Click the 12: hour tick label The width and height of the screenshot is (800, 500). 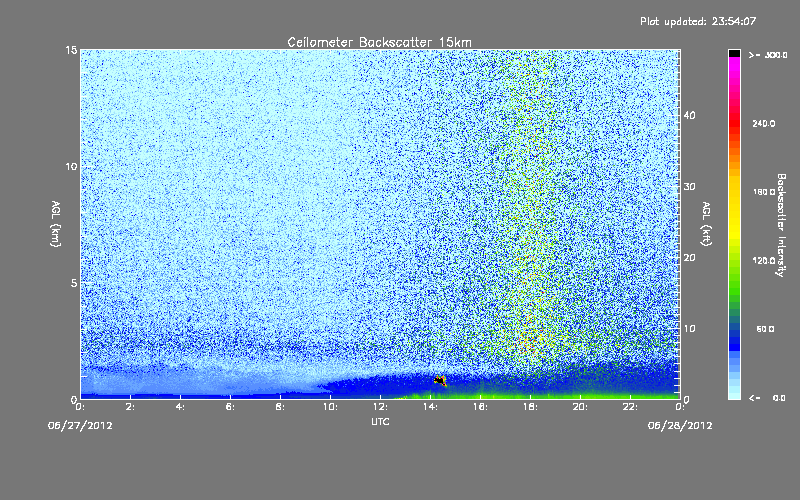(381, 407)
